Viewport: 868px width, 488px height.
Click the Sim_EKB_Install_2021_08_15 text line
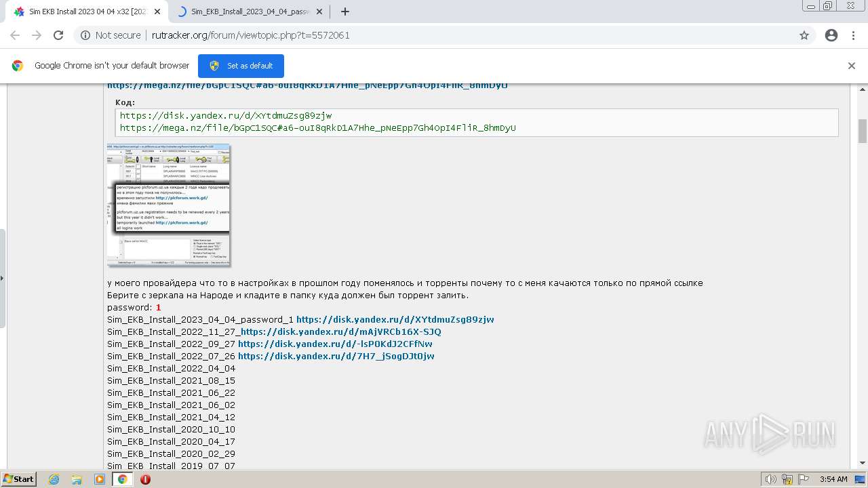[171, 380]
